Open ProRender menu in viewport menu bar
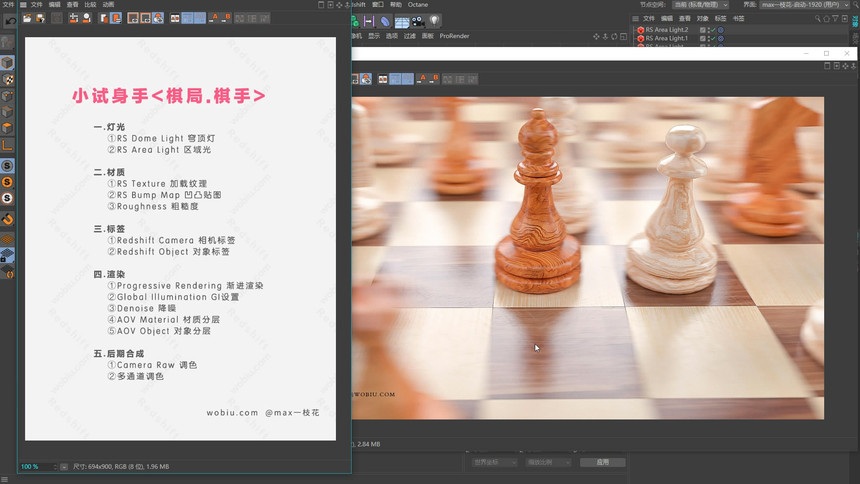This screenshot has width=860, height=484. pos(454,36)
